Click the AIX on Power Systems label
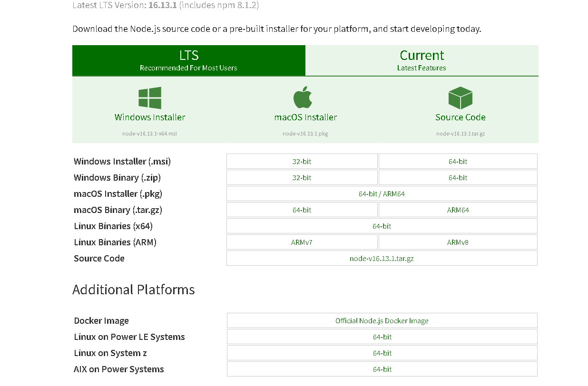 pos(119,369)
